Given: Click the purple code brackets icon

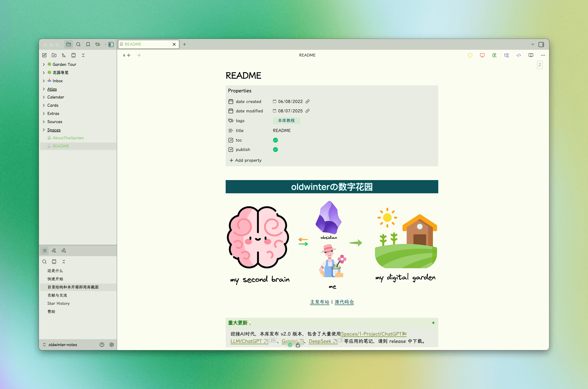Looking at the screenshot, I should pyautogui.click(x=519, y=55).
